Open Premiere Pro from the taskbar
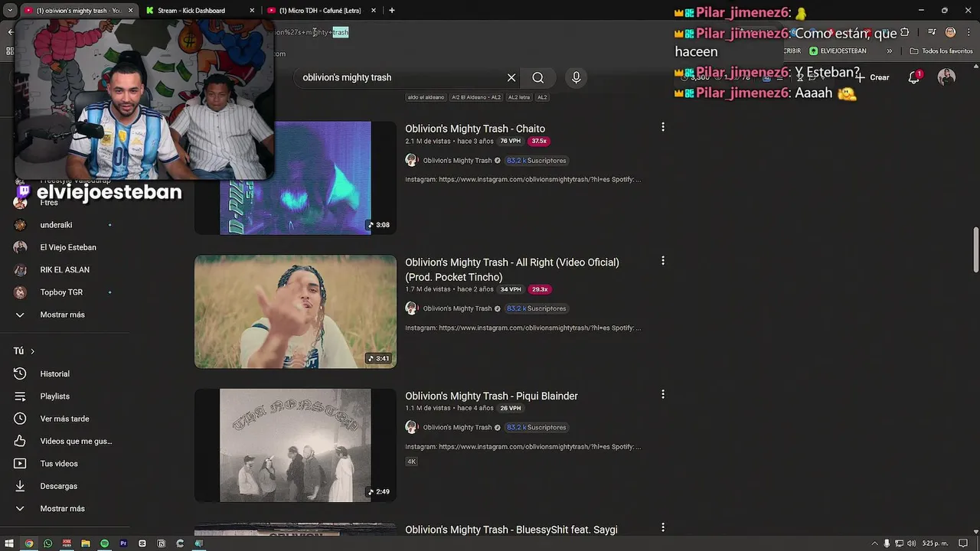 pos(123,543)
